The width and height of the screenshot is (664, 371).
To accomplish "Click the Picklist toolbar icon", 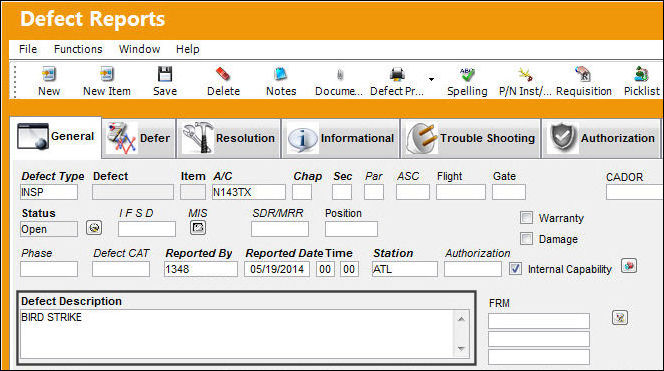I will click(x=641, y=74).
